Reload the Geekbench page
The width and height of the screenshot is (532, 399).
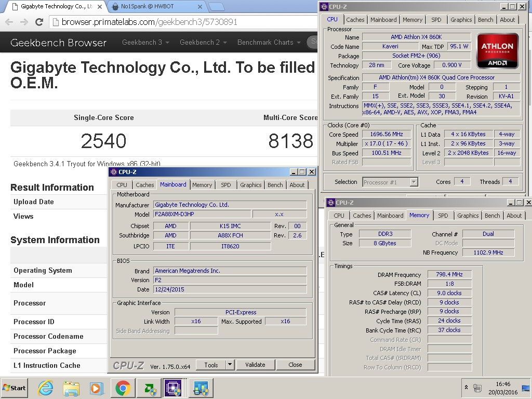pos(39,22)
